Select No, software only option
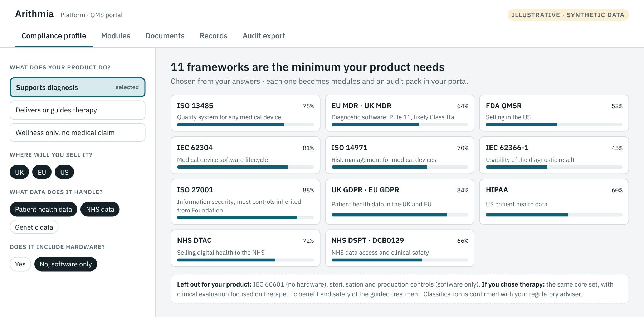Viewport: 644px width, 317px height. 66,264
